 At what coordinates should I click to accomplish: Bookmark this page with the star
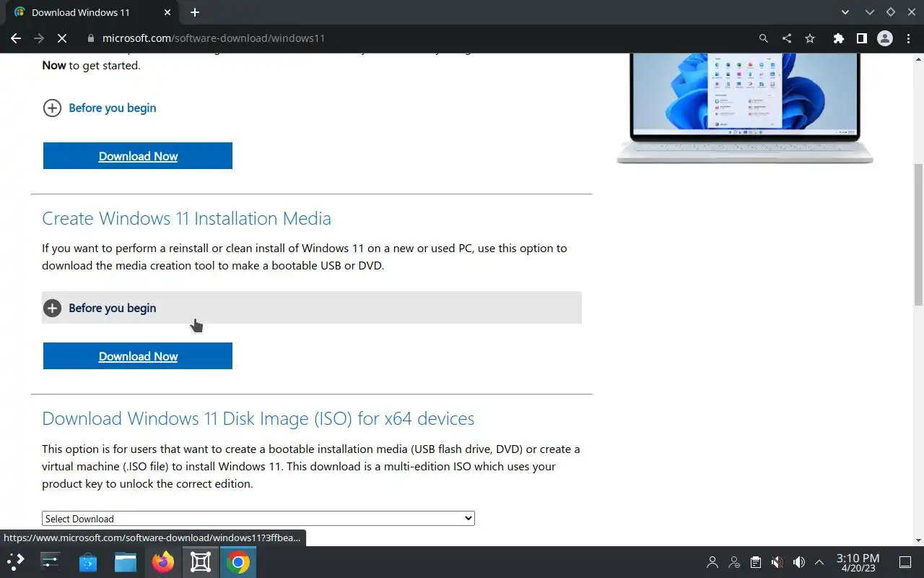(810, 38)
